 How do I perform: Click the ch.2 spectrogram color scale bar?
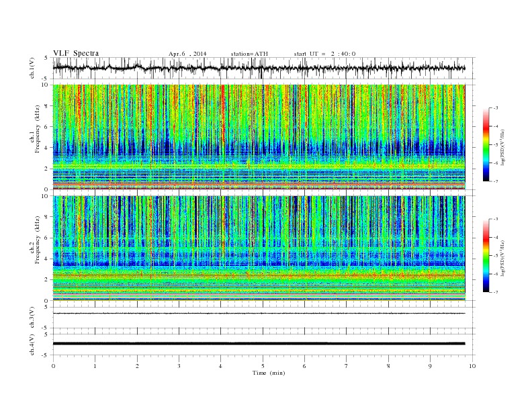(486, 256)
